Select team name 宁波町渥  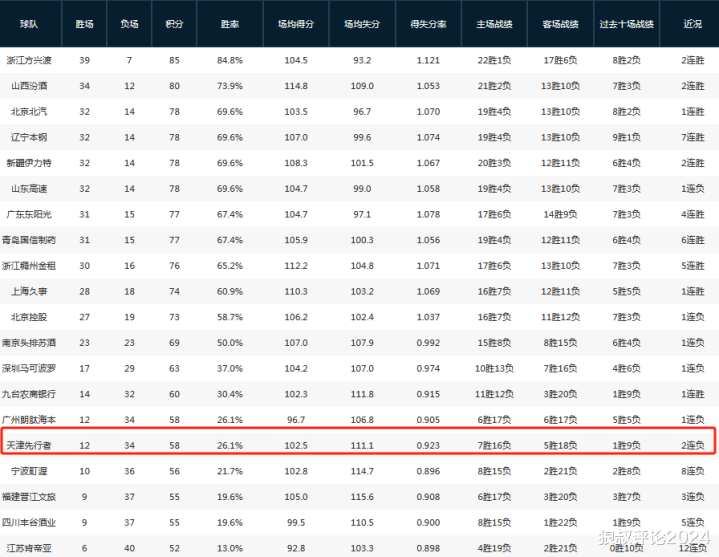pos(29,471)
